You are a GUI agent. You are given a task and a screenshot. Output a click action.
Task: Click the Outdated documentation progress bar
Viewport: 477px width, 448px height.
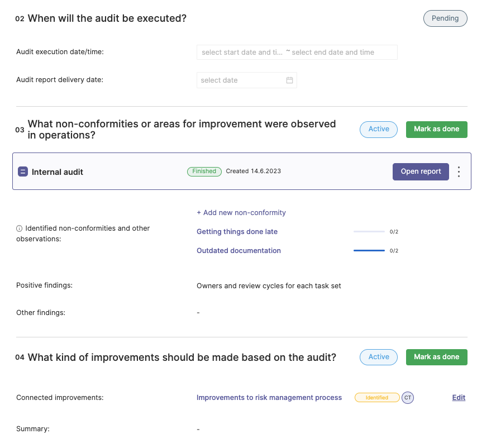[x=369, y=251]
